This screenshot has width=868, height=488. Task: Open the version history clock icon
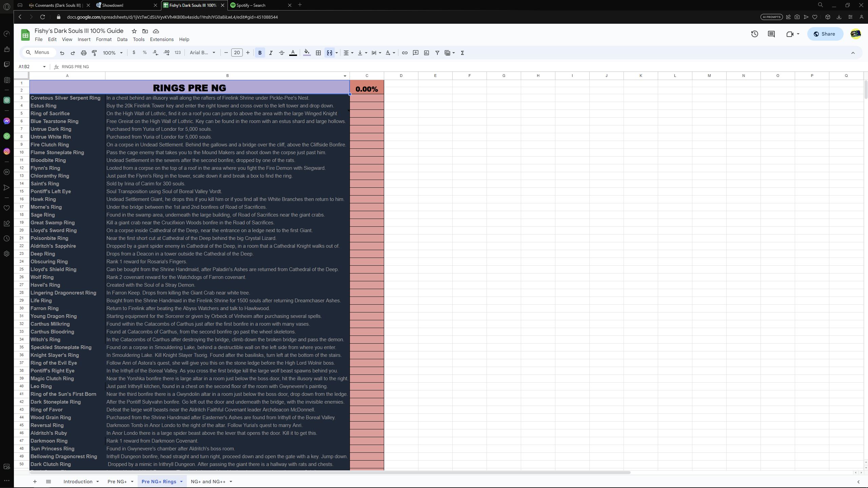[x=754, y=34]
